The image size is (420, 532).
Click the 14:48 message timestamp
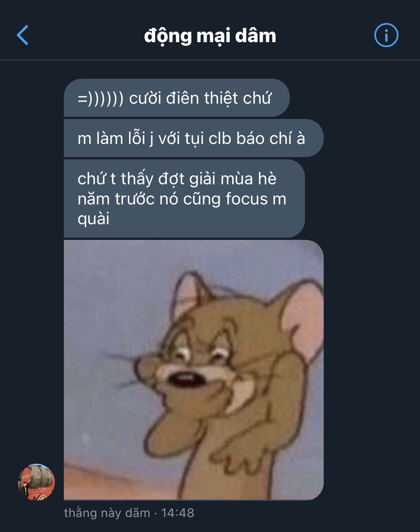(x=178, y=513)
